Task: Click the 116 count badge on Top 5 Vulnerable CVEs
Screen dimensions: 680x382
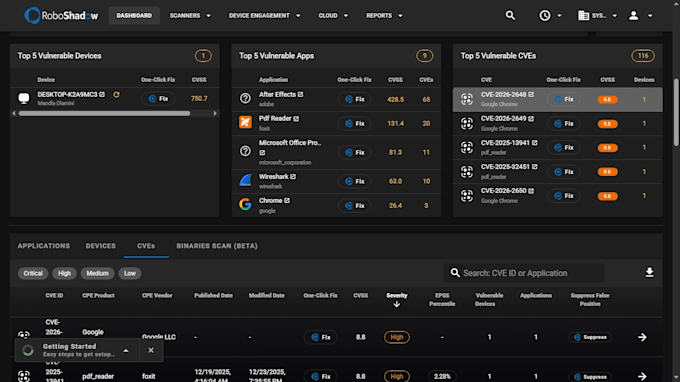Action: (643, 56)
